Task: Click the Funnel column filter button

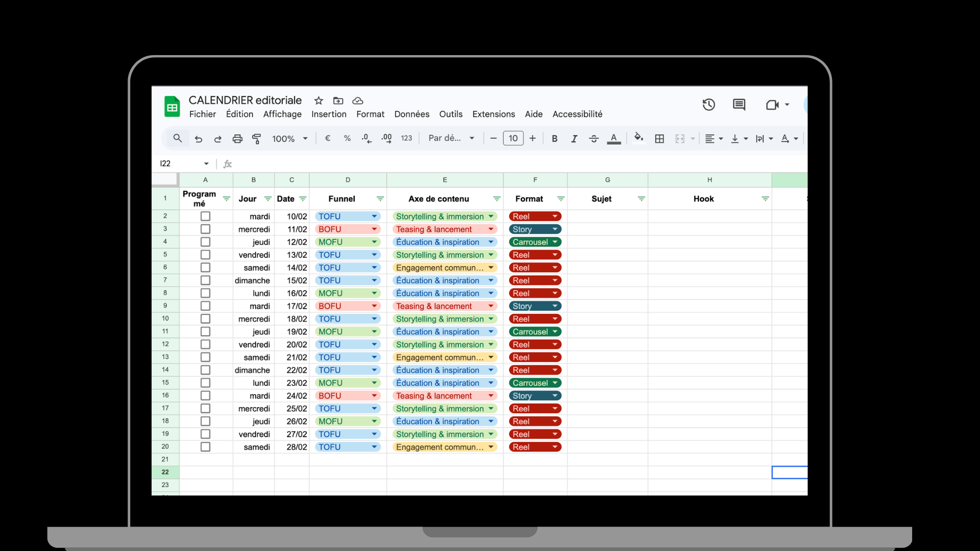Action: point(380,199)
